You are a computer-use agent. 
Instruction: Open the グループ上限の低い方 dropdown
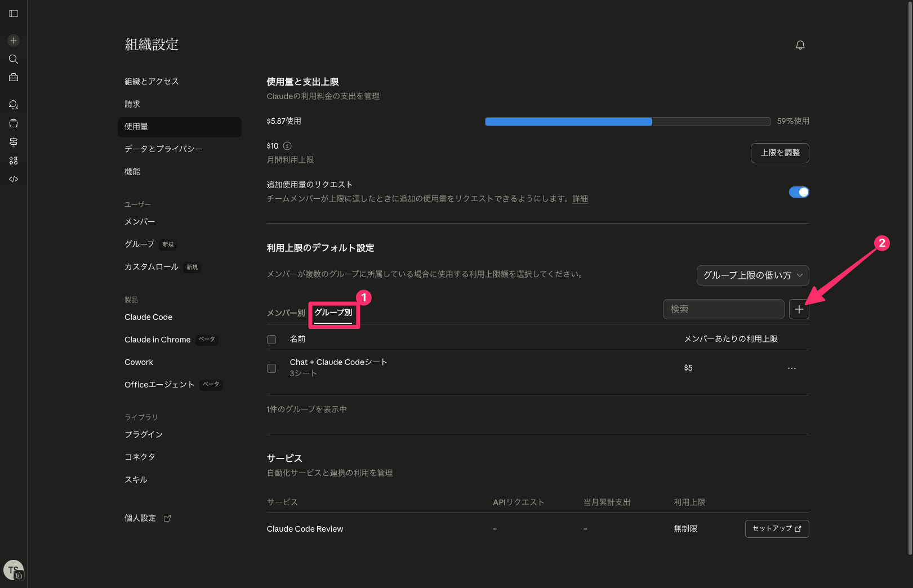coord(752,275)
